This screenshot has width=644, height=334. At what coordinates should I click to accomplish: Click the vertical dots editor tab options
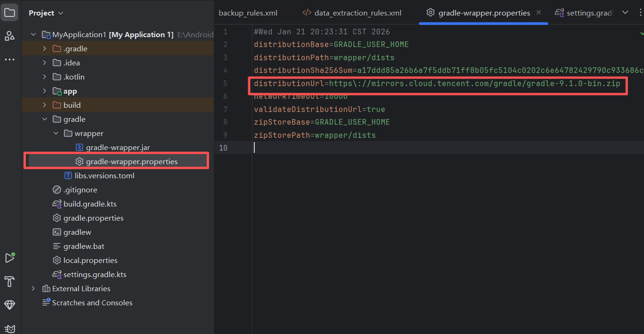click(x=639, y=13)
